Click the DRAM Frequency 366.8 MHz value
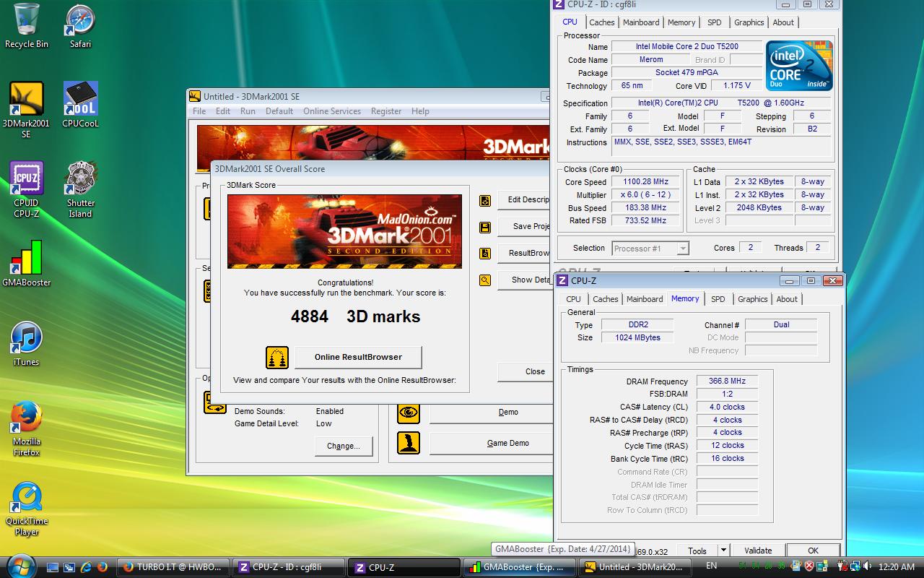 [727, 381]
